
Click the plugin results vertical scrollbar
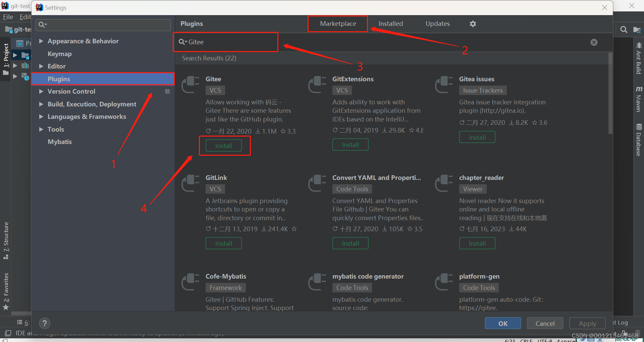click(610, 93)
